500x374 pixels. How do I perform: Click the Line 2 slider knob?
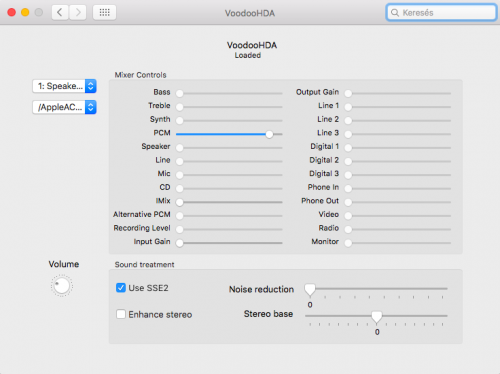click(348, 120)
